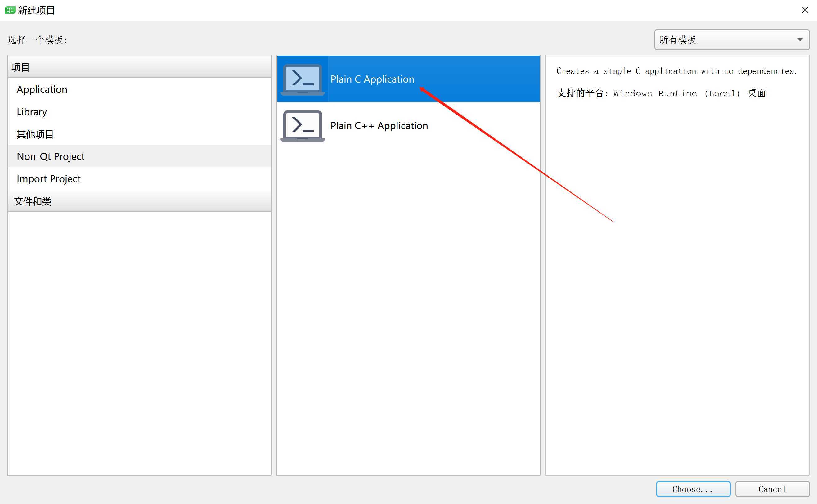Click the 文件和类 section header

tap(139, 201)
